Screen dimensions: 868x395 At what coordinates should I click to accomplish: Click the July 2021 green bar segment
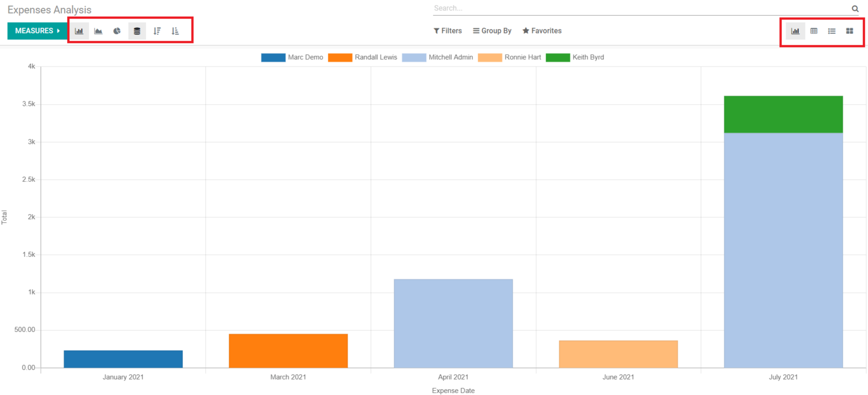[x=783, y=114]
